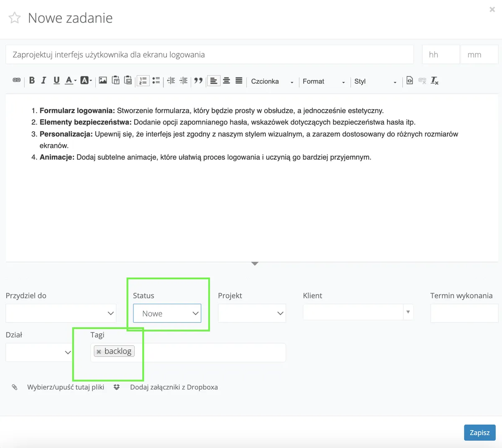Open the Dział dropdown
Viewport: 502px width, 448px height.
tap(40, 352)
